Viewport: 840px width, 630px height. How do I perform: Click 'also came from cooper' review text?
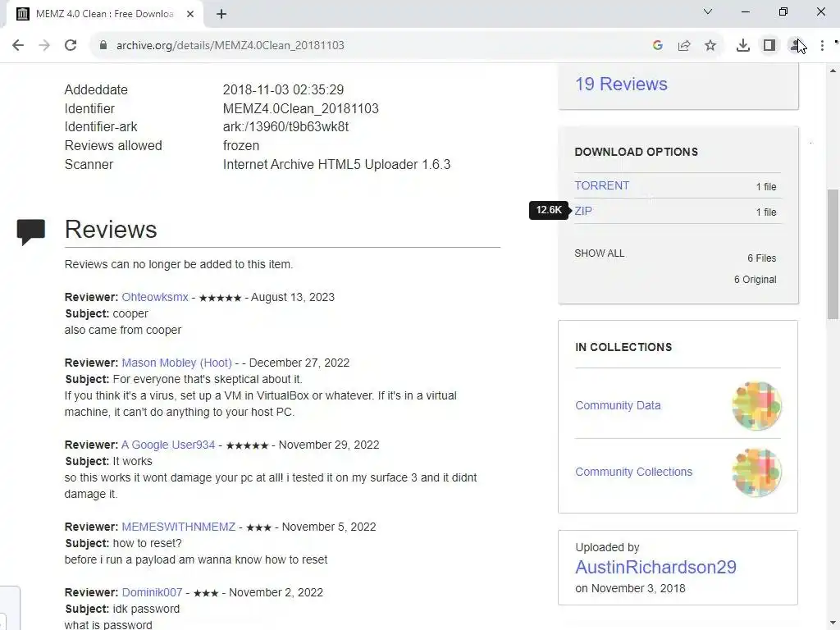(123, 330)
